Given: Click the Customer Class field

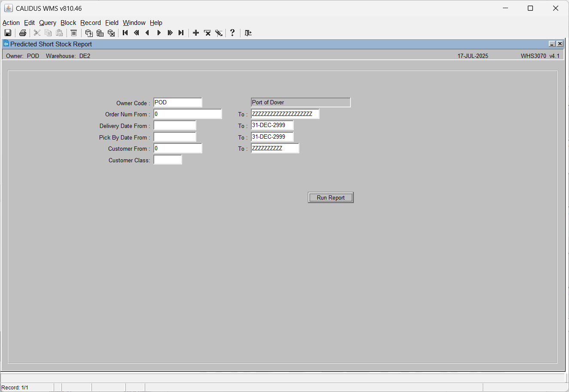Looking at the screenshot, I should (168, 160).
